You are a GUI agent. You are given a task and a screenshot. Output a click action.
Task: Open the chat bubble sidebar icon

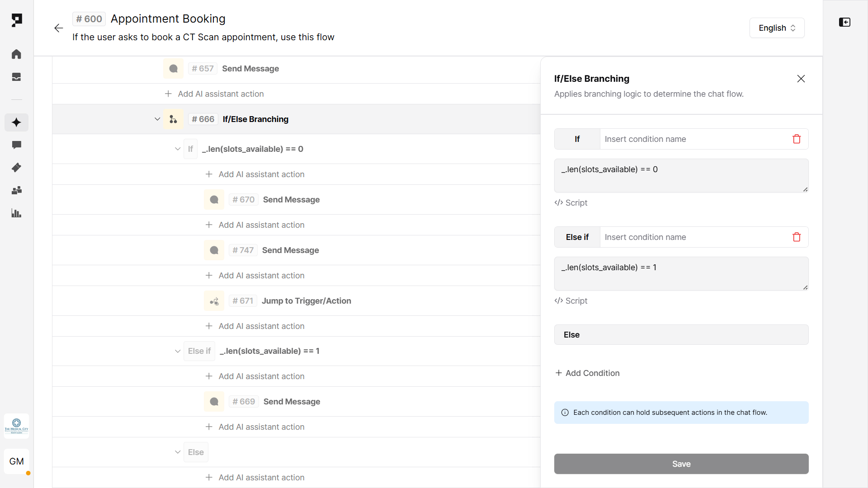tap(16, 145)
